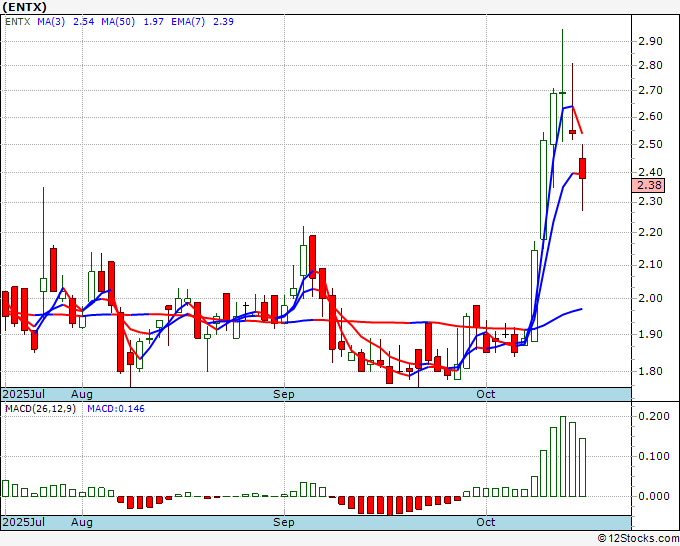Image resolution: width=680 pixels, height=546 pixels.
Task: Click the 2.00 price axis label
Action: (650, 298)
